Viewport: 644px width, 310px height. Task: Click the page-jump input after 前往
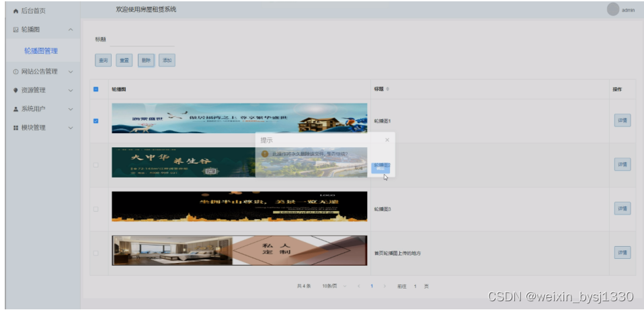coord(415,286)
